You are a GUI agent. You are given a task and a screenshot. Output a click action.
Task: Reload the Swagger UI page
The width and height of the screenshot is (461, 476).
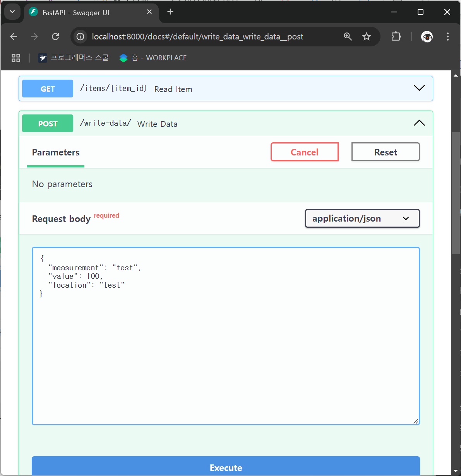pos(55,37)
